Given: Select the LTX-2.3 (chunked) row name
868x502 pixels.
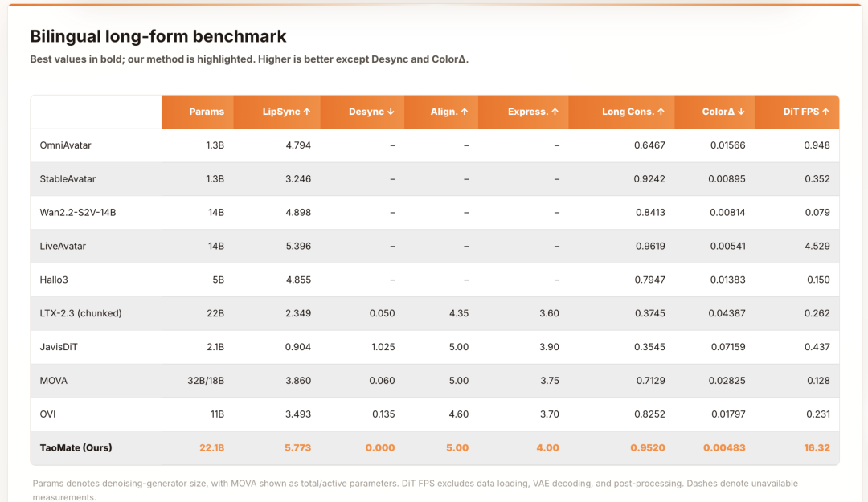Looking at the screenshot, I should [x=80, y=313].
